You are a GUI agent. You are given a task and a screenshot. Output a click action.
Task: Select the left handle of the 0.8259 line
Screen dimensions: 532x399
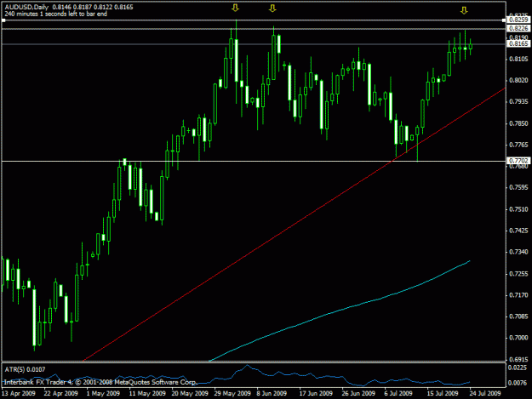pos(3,20)
